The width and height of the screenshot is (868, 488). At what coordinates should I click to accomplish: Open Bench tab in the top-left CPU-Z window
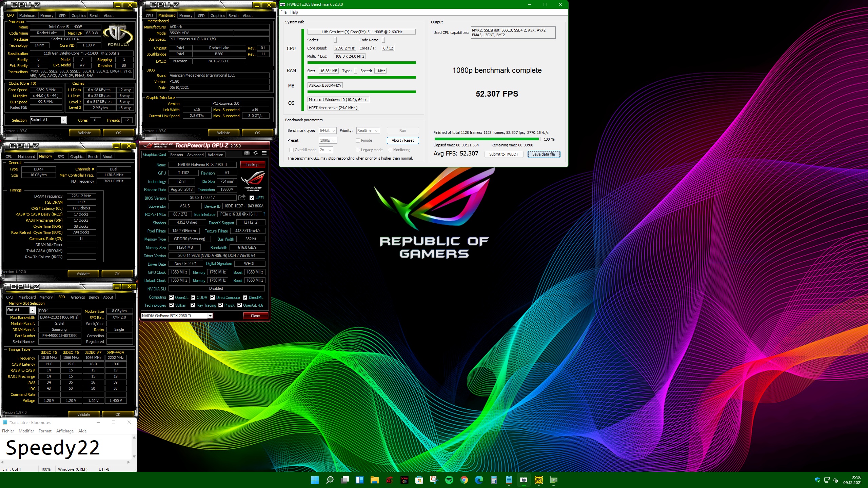94,16
